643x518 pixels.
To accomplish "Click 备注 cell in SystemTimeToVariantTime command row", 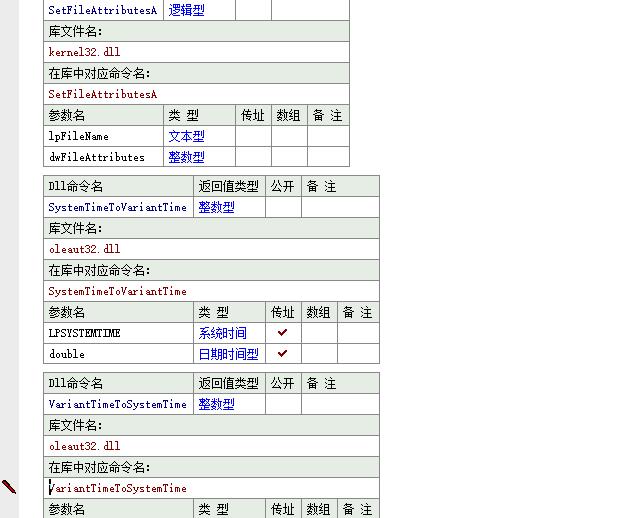I will pyautogui.click(x=340, y=207).
